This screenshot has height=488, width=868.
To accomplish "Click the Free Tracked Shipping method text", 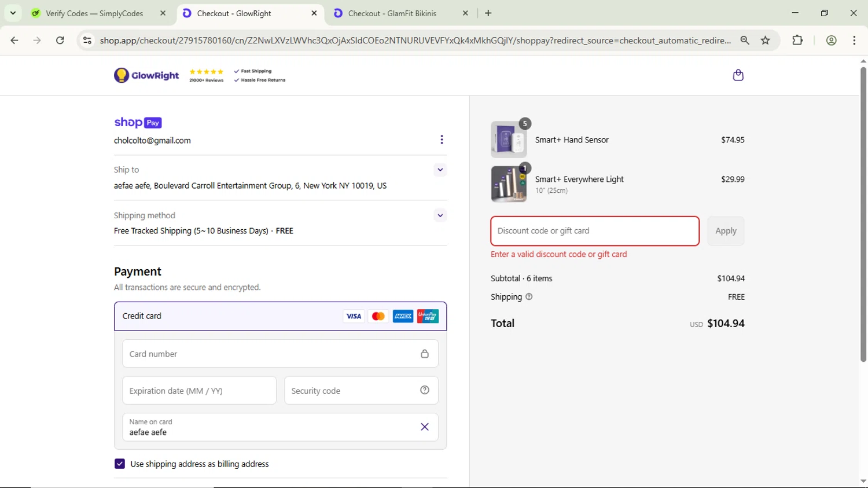I will (204, 231).
